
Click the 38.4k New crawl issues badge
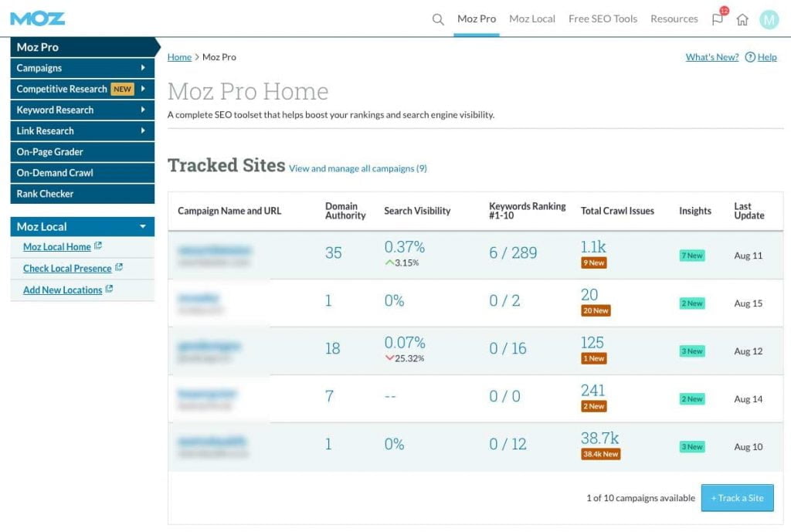click(x=600, y=454)
